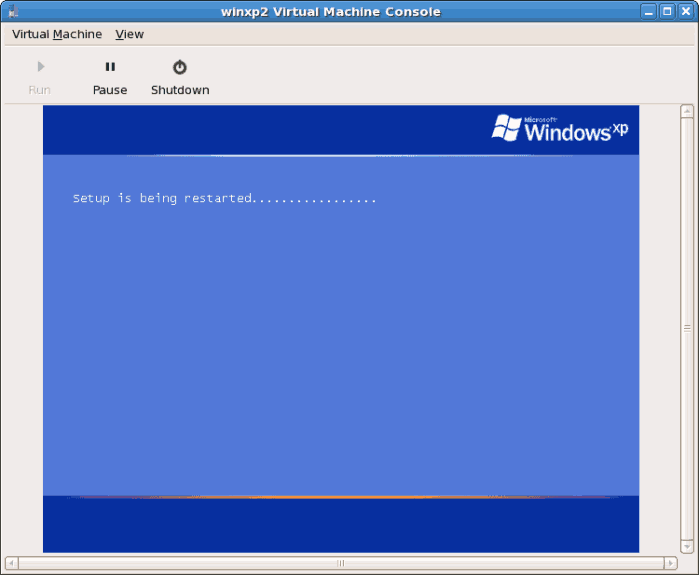Click the horizontal scrollbar right arrow
Image resolution: width=699 pixels, height=575 pixels.
coord(671,564)
